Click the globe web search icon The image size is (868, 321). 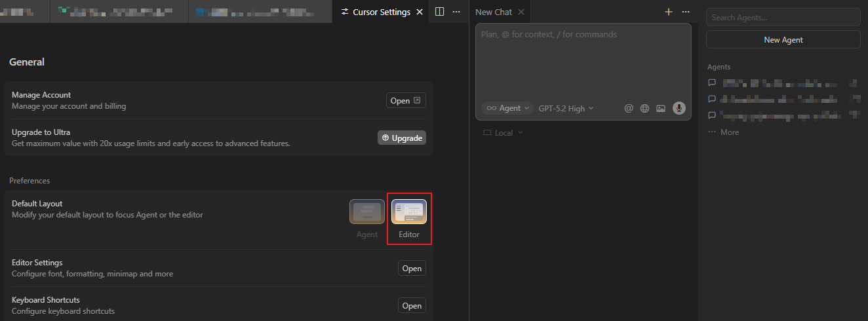[644, 108]
